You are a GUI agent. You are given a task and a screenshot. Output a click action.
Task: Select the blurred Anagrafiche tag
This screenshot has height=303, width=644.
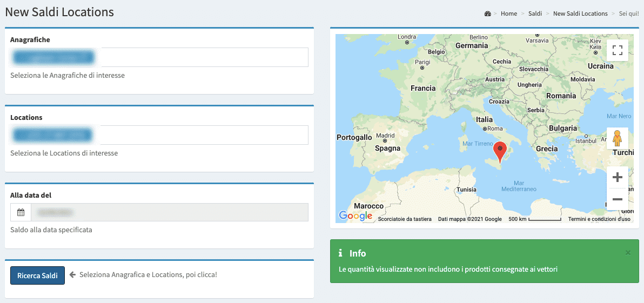[x=53, y=57]
